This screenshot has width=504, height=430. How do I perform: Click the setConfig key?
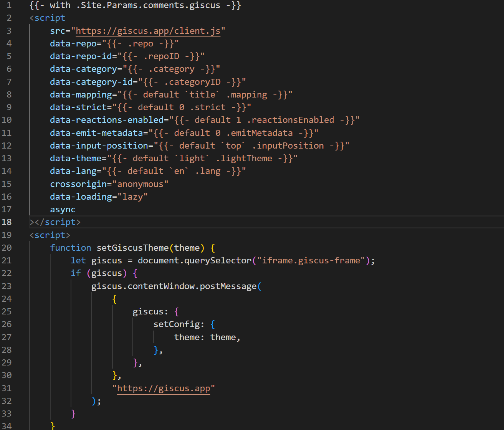click(x=177, y=324)
